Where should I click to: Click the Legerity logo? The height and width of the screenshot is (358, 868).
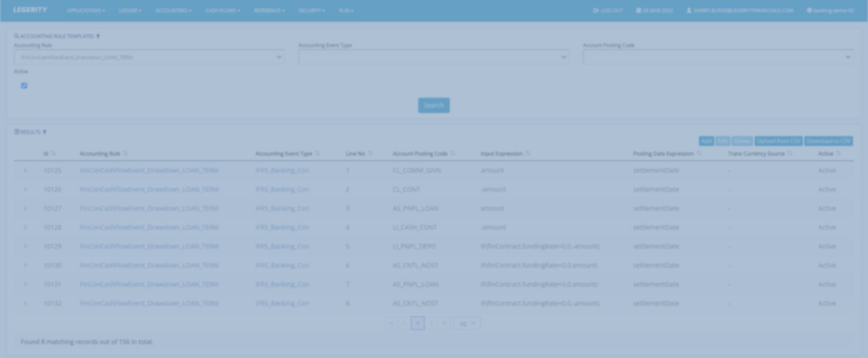click(30, 10)
